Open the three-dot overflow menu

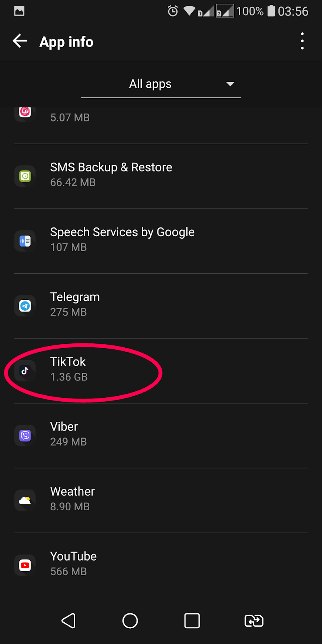[x=302, y=41]
